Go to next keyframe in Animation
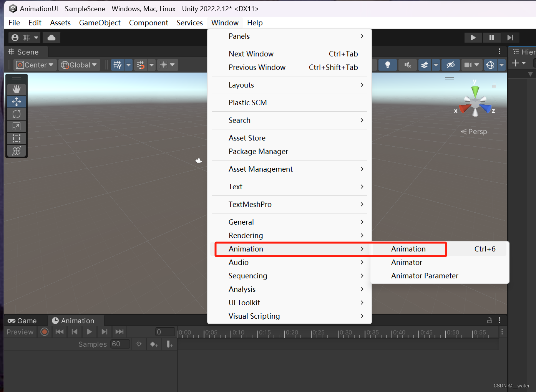 (105, 332)
